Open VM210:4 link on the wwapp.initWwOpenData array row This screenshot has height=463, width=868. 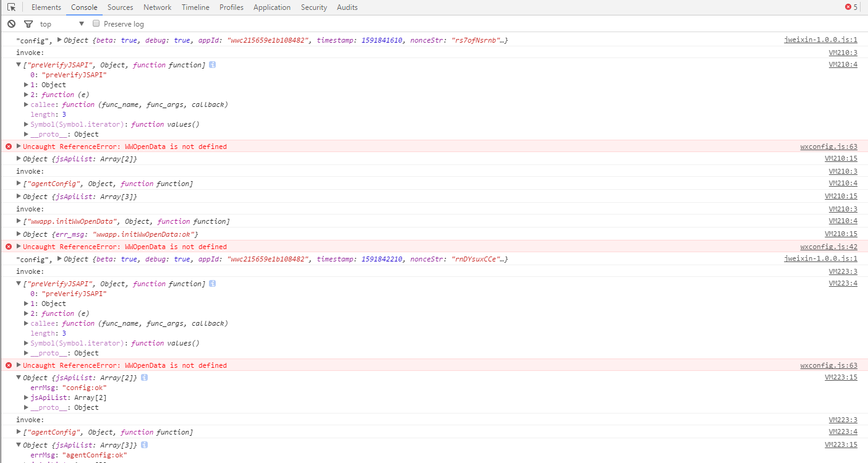click(x=843, y=221)
